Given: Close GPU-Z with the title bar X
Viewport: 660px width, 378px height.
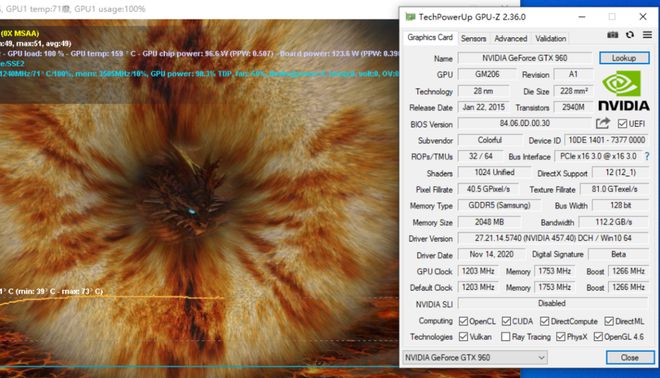Looking at the screenshot, I should point(643,17).
